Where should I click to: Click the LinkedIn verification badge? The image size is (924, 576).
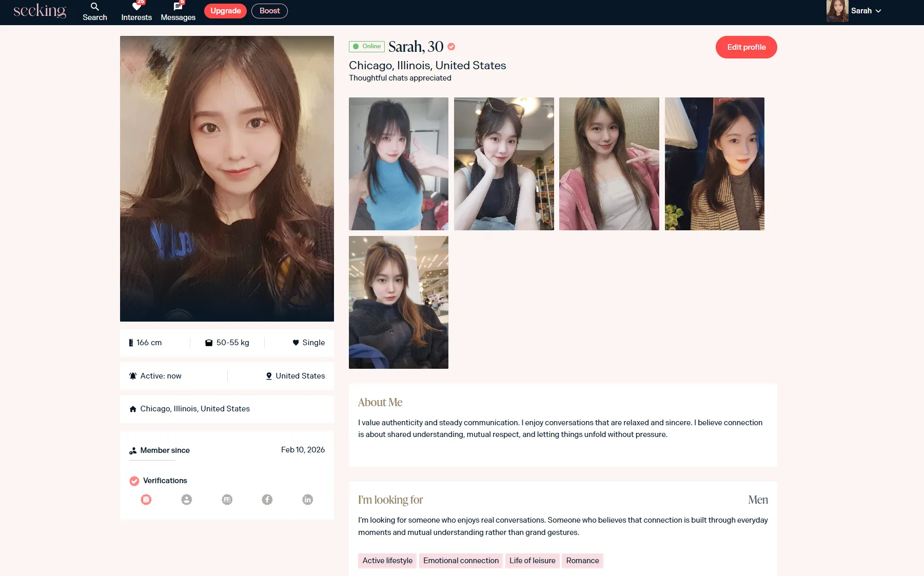point(308,500)
